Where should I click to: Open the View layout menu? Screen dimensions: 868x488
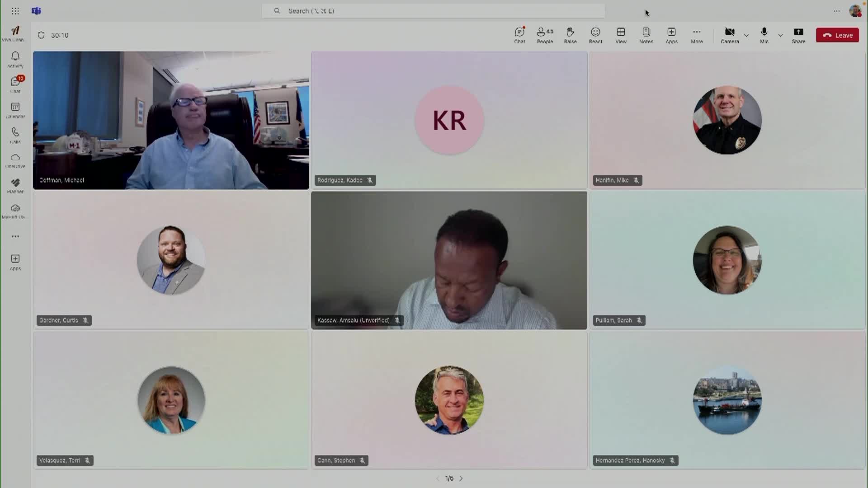coord(621,35)
